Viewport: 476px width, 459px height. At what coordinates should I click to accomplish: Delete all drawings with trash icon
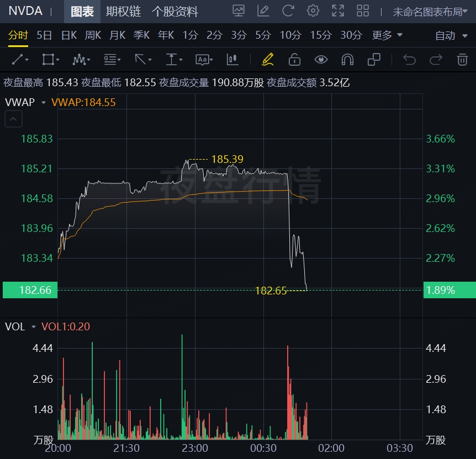[x=462, y=60]
